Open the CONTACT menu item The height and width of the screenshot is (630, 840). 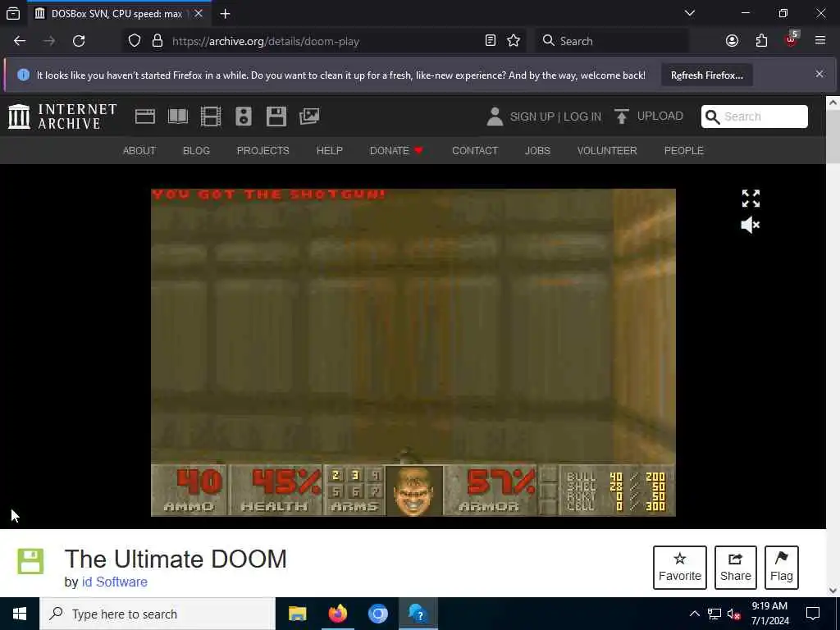(x=475, y=151)
